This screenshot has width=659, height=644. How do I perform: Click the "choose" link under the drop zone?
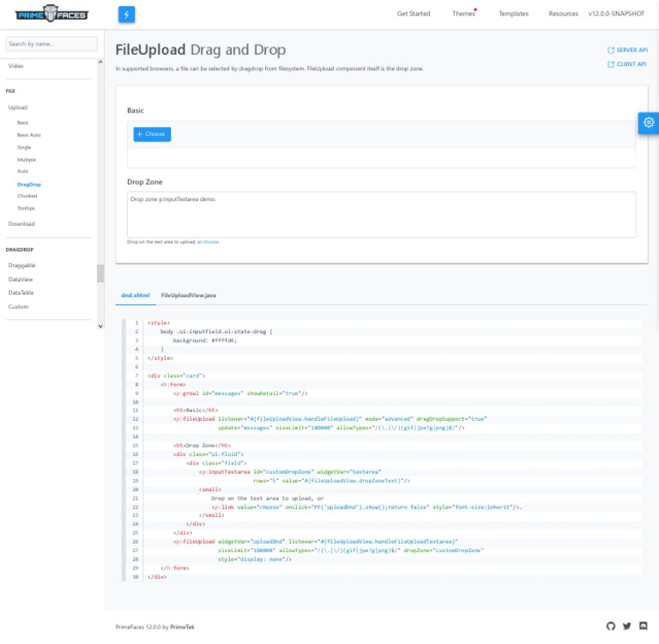pos(211,242)
